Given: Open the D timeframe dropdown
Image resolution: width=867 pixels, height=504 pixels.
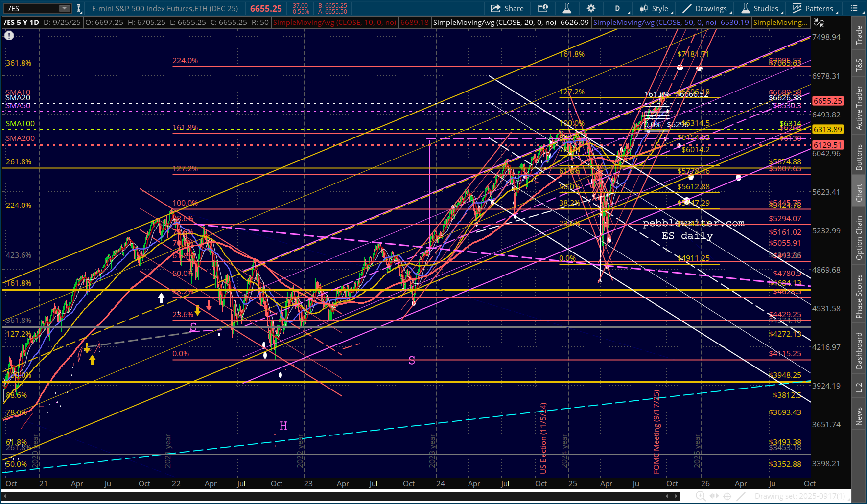Looking at the screenshot, I should pos(617,8).
